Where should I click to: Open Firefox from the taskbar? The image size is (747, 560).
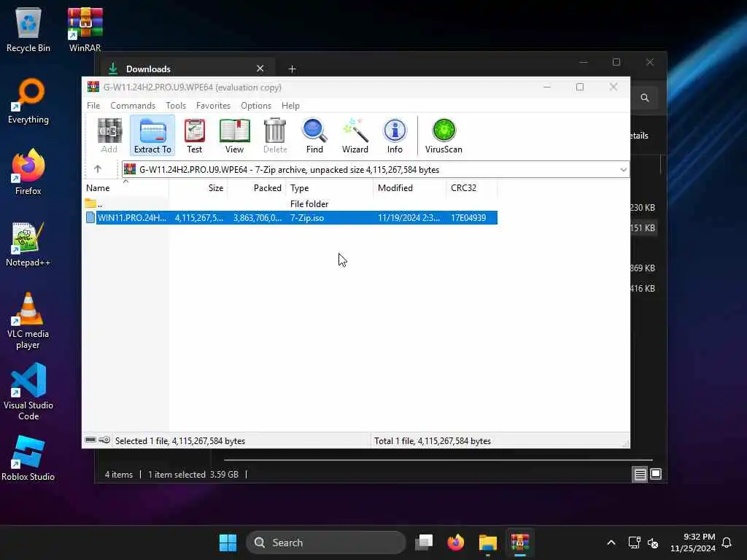[456, 542]
